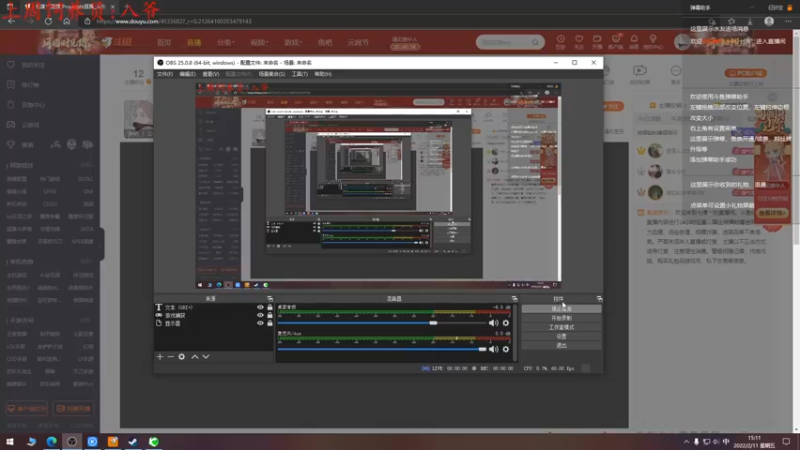
Task: Switch to OBS Studio on the taskbar
Action: 72,442
